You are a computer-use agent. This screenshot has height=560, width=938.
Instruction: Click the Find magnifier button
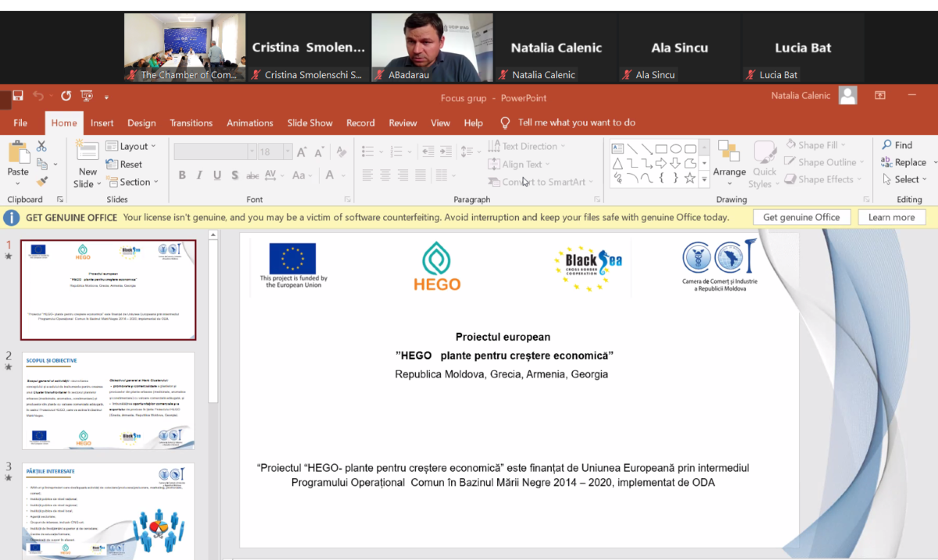897,144
